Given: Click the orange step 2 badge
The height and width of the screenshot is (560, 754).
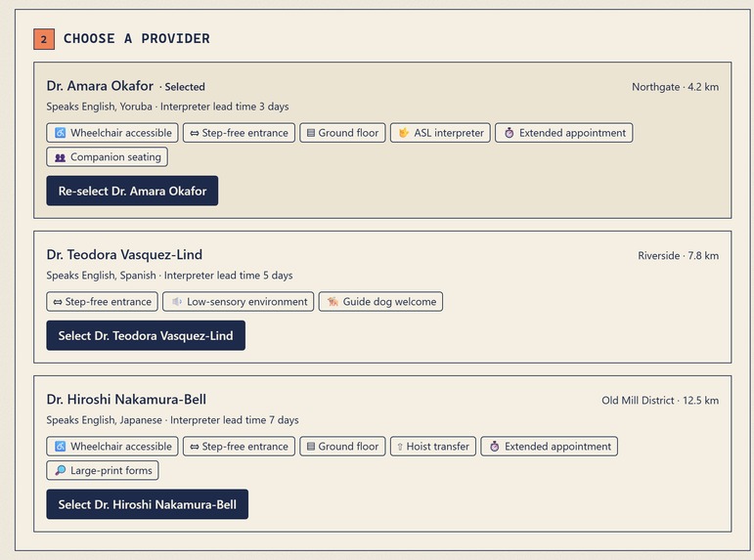Looking at the screenshot, I should pyautogui.click(x=44, y=39).
